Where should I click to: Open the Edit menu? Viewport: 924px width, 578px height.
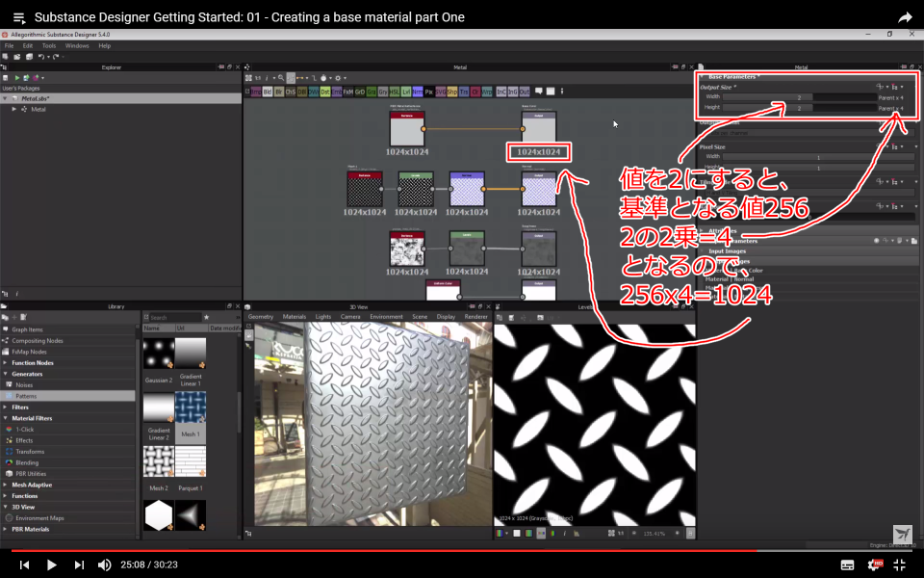(x=28, y=45)
